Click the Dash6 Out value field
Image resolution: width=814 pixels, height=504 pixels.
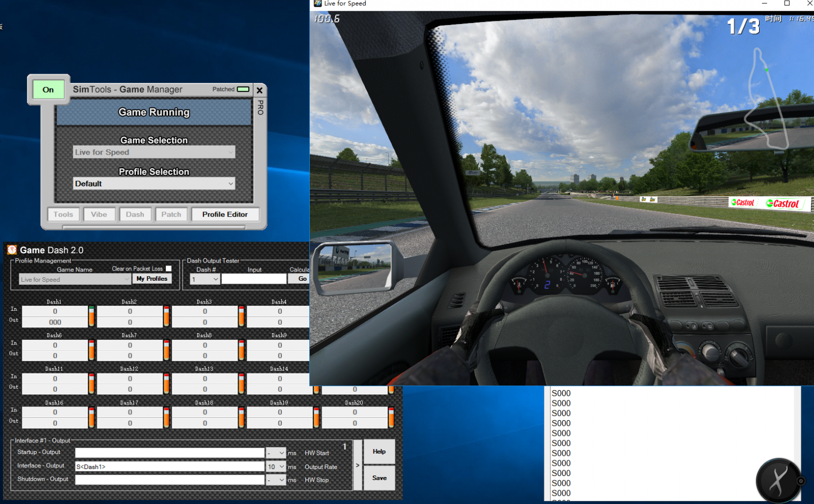coord(55,355)
